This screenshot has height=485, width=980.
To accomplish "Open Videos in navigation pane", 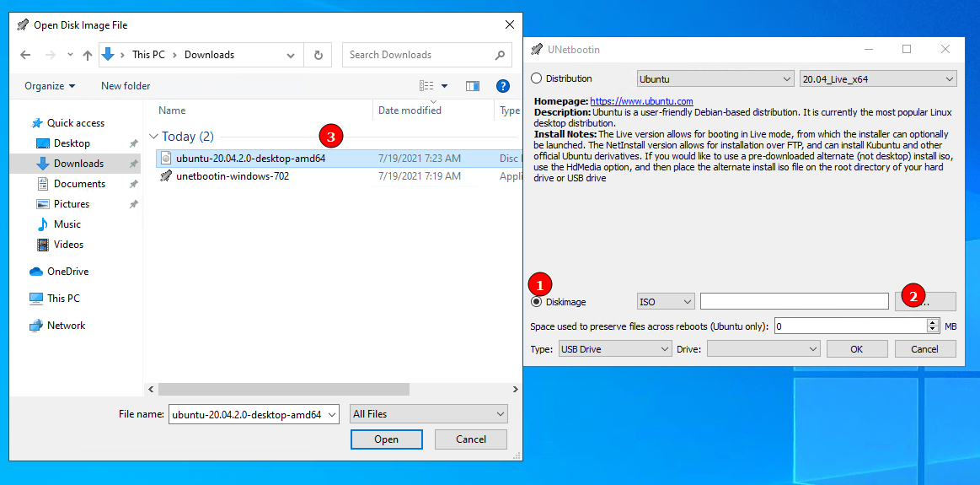I will 68,245.
